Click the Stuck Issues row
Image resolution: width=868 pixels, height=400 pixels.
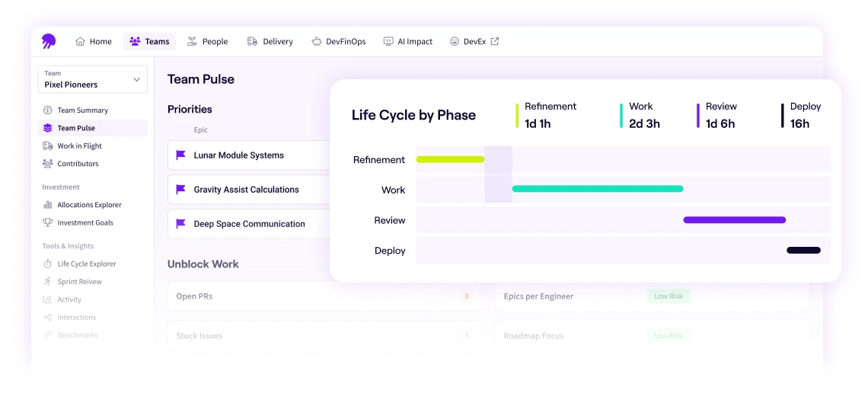click(324, 336)
